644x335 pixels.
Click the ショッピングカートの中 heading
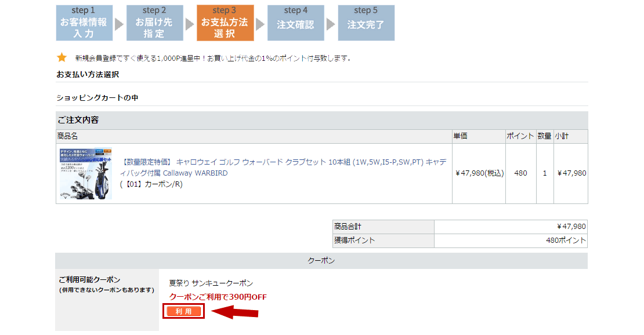pyautogui.click(x=97, y=98)
